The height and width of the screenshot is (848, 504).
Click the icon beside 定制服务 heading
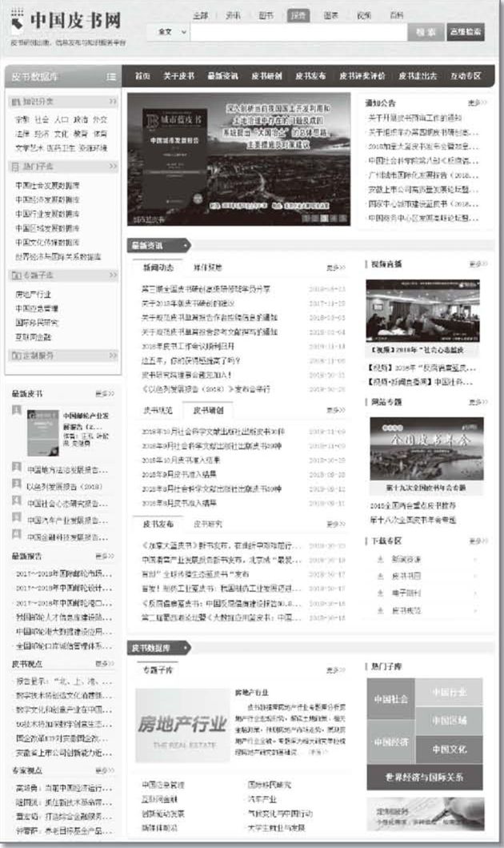point(16,356)
